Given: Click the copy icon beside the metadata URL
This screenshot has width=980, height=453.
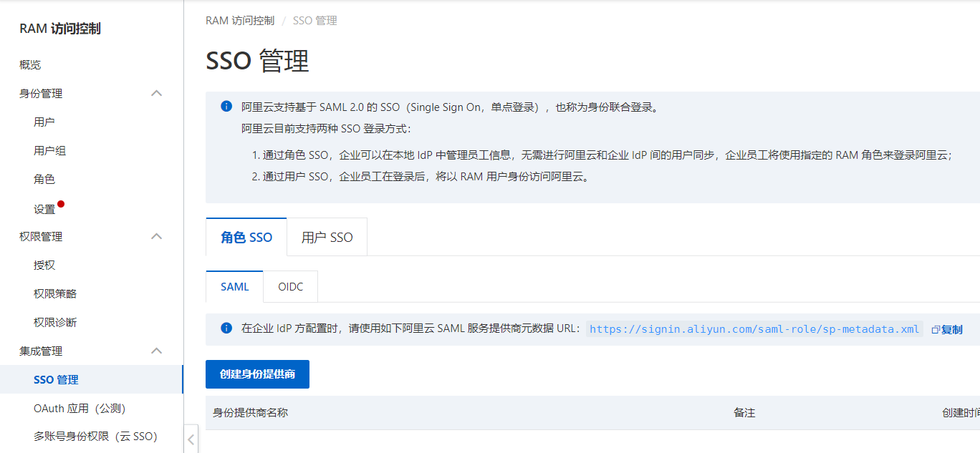Looking at the screenshot, I should coord(936,330).
